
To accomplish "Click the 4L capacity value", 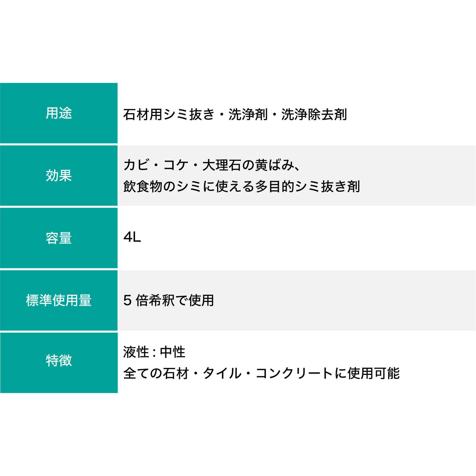I will pyautogui.click(x=132, y=237).
